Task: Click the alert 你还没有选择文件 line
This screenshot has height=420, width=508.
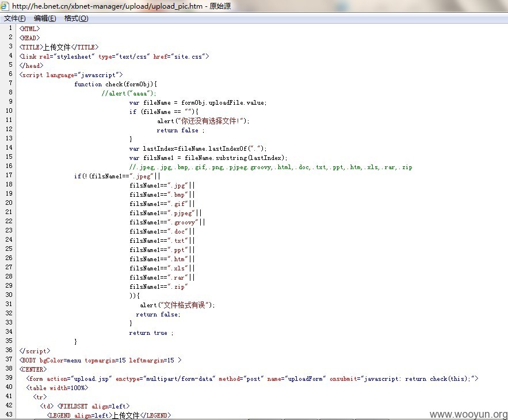Action: pyautogui.click(x=203, y=121)
